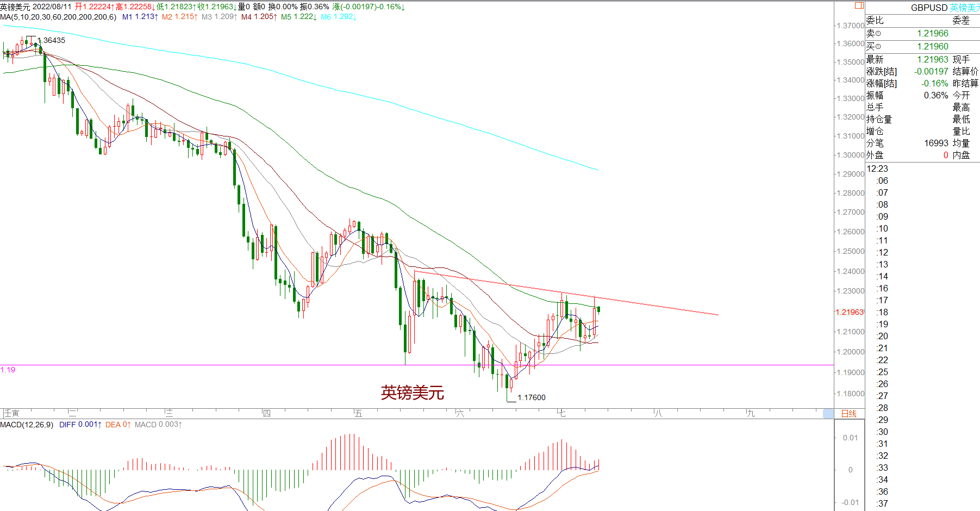
Task: Click the 持仓量 label
Action: (x=879, y=119)
